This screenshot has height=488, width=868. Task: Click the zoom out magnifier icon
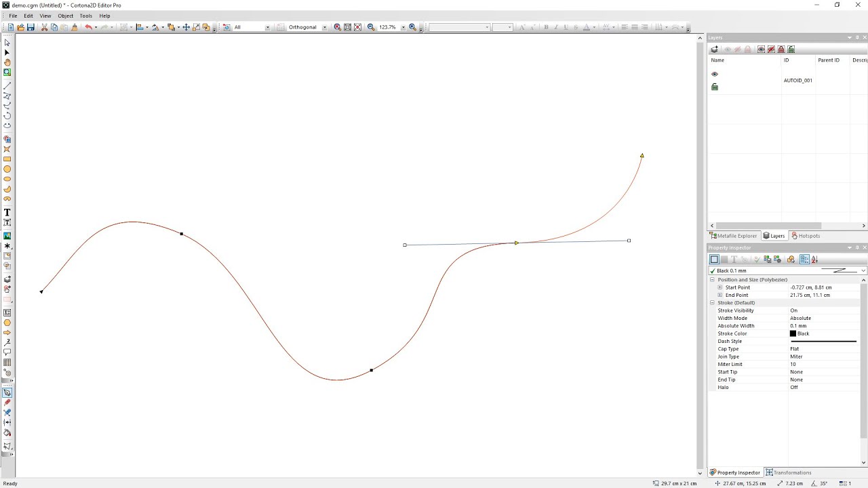[371, 27]
